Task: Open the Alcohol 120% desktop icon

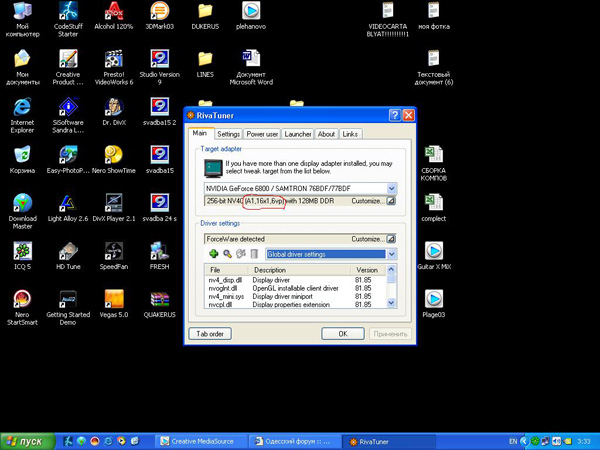Action: (x=113, y=14)
